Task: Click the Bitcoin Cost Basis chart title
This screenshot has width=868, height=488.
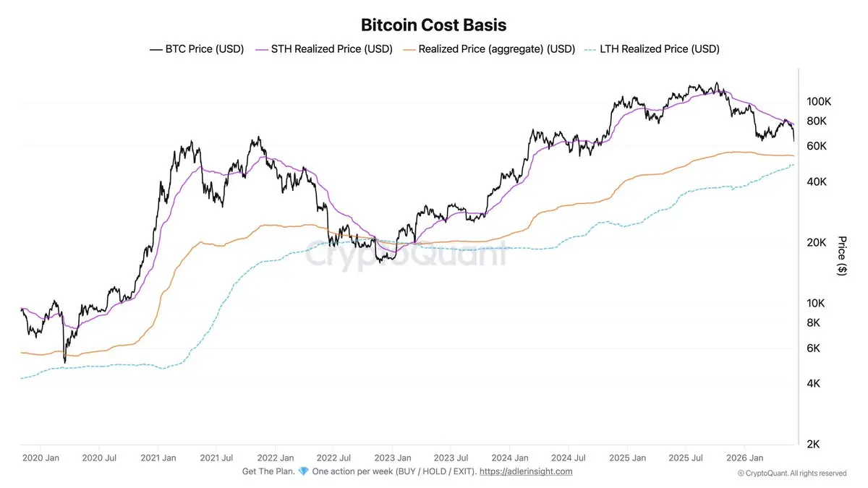Action: pos(434,25)
